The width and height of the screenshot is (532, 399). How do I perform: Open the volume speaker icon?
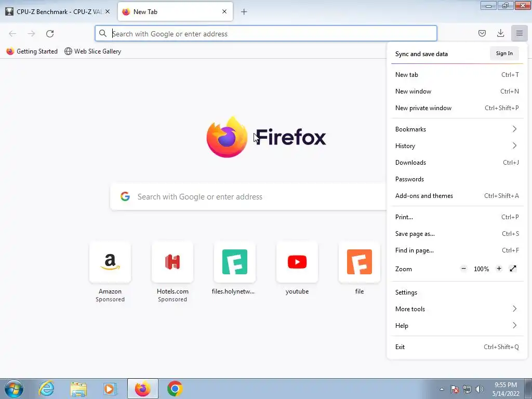pos(479,389)
